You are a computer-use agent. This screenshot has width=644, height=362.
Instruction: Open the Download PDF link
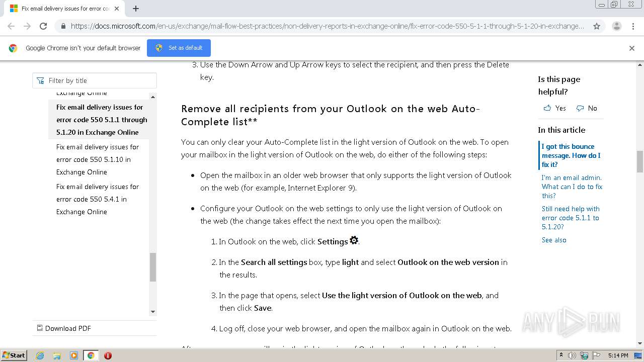click(x=63, y=328)
